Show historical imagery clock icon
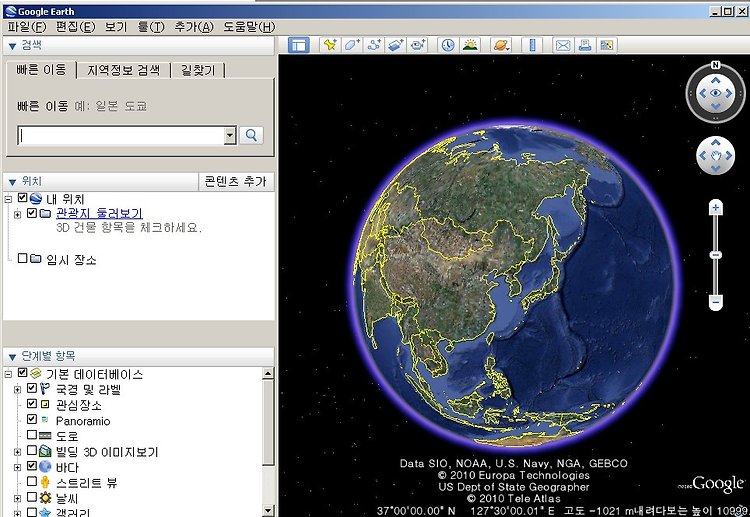 click(x=448, y=45)
